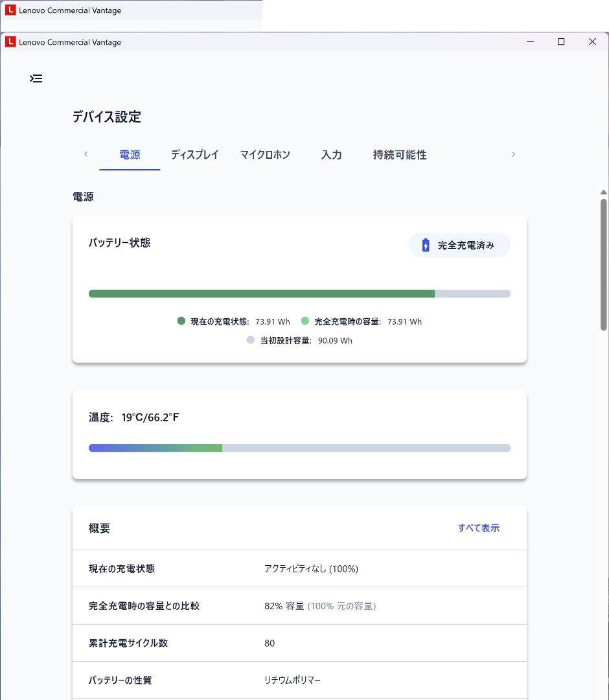This screenshot has height=700, width=609.
Task: Click the green battery capacity progress bar
Action: tap(261, 294)
